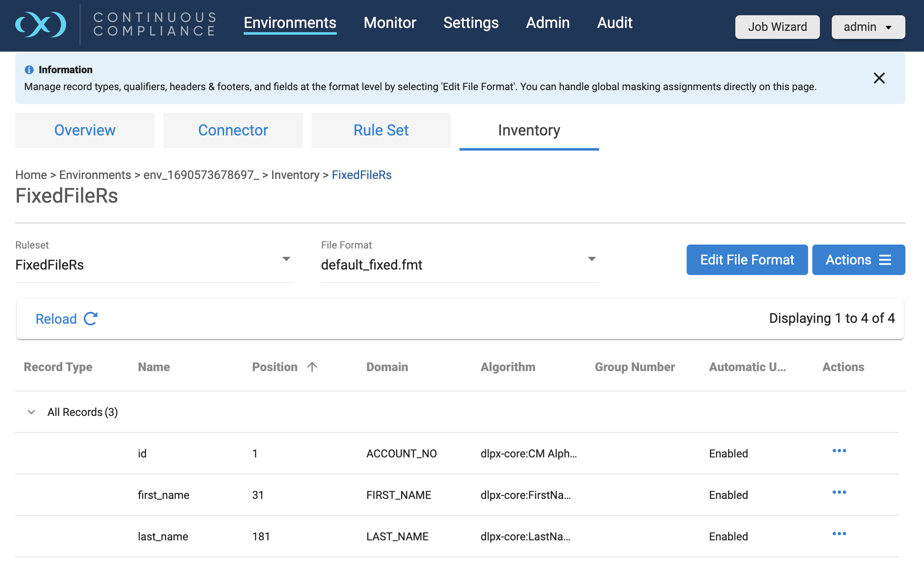Click the Reload refresh icon
The image size is (924, 578).
(91, 319)
